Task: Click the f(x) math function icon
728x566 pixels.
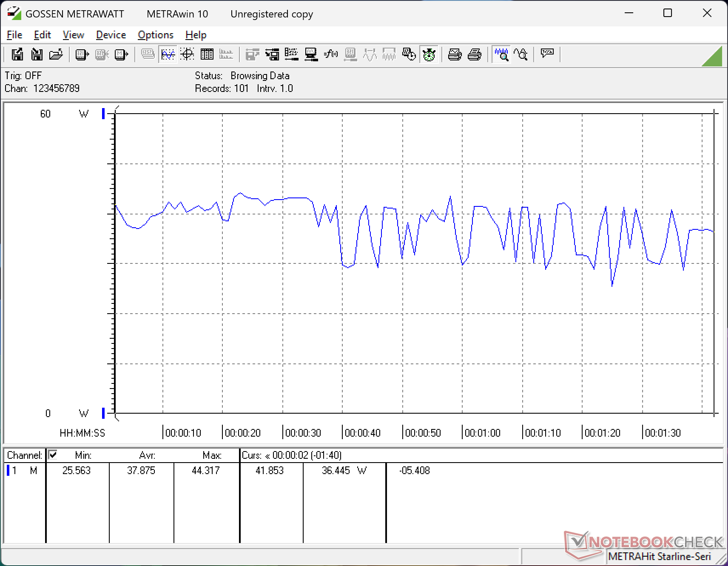Action: pos(331,54)
